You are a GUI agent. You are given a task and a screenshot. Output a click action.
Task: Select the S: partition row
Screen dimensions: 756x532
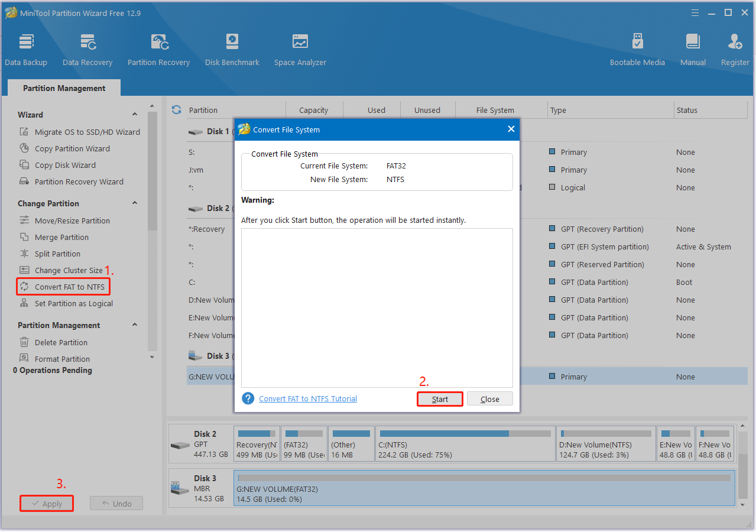[467, 152]
